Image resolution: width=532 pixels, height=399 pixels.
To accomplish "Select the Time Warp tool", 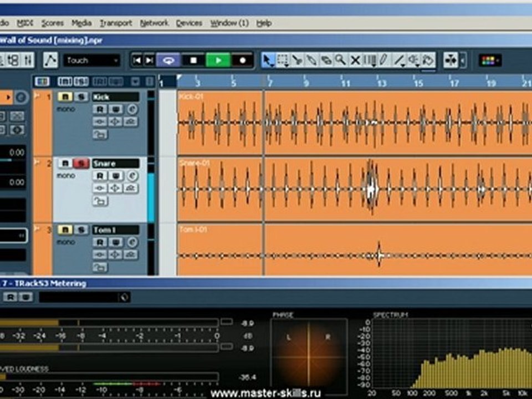I will click(370, 60).
